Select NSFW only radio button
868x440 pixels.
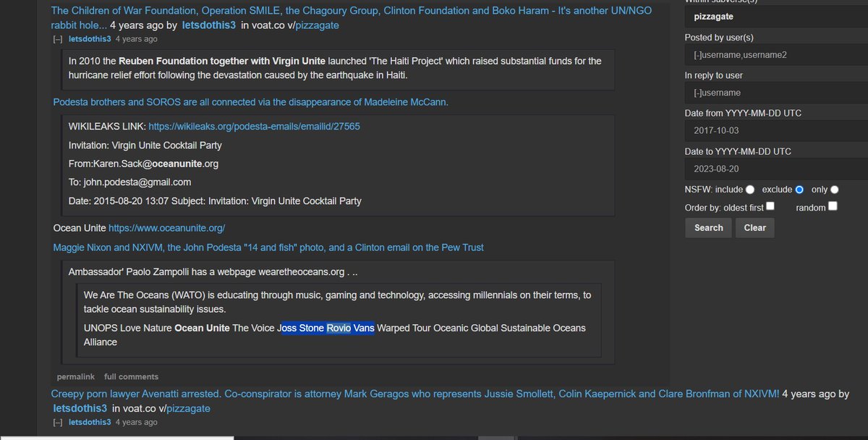coord(835,190)
